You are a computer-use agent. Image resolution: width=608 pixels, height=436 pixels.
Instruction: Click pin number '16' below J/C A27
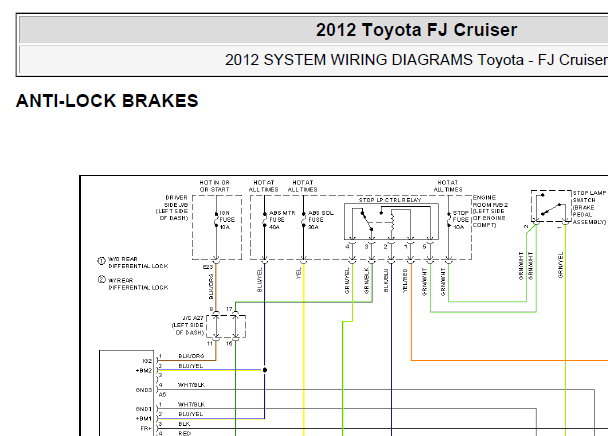pos(229,344)
